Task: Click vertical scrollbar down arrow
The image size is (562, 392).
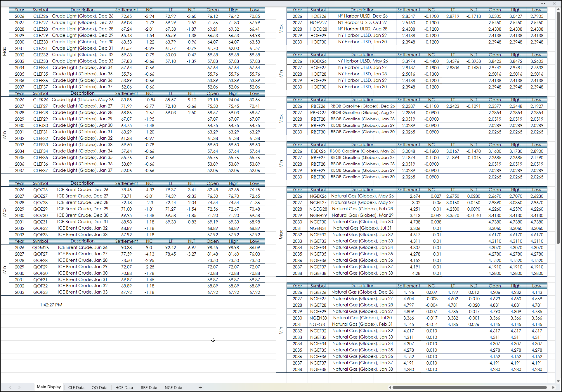Action: pyautogui.click(x=558, y=381)
